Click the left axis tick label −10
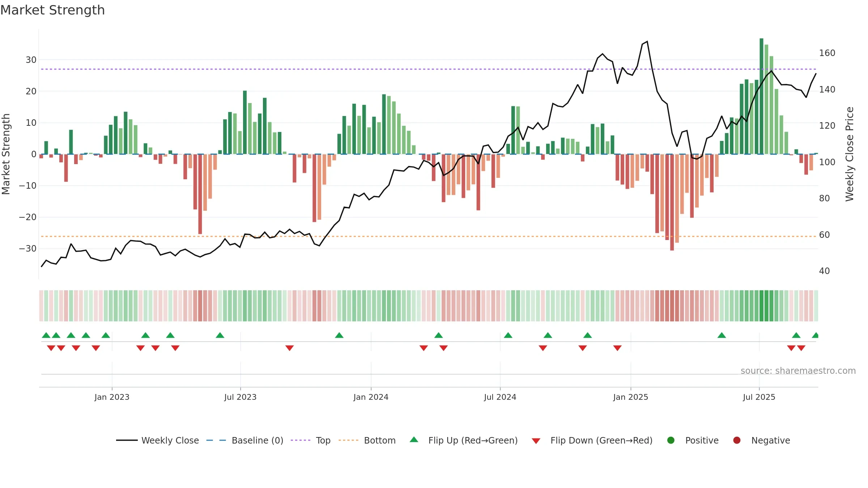The image size is (868, 488). [28, 186]
